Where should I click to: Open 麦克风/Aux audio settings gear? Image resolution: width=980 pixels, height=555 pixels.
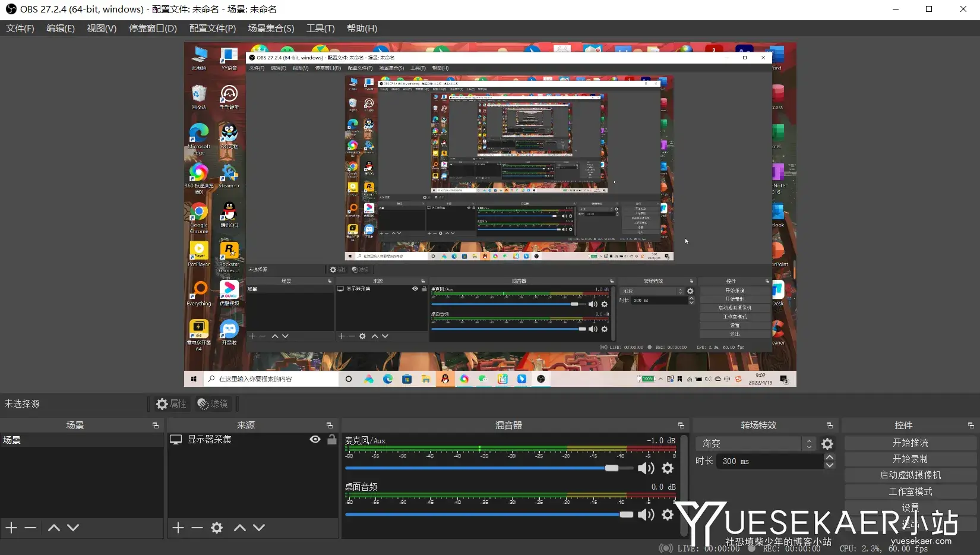668,468
